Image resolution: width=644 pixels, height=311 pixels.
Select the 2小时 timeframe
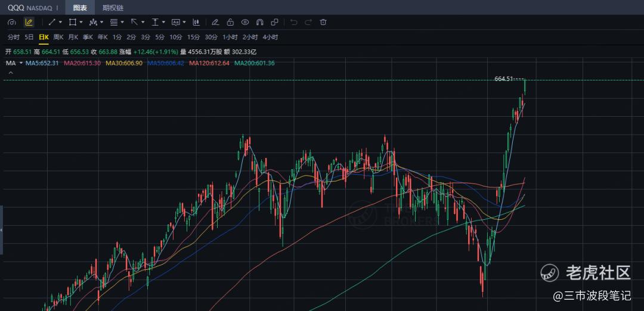click(x=250, y=38)
